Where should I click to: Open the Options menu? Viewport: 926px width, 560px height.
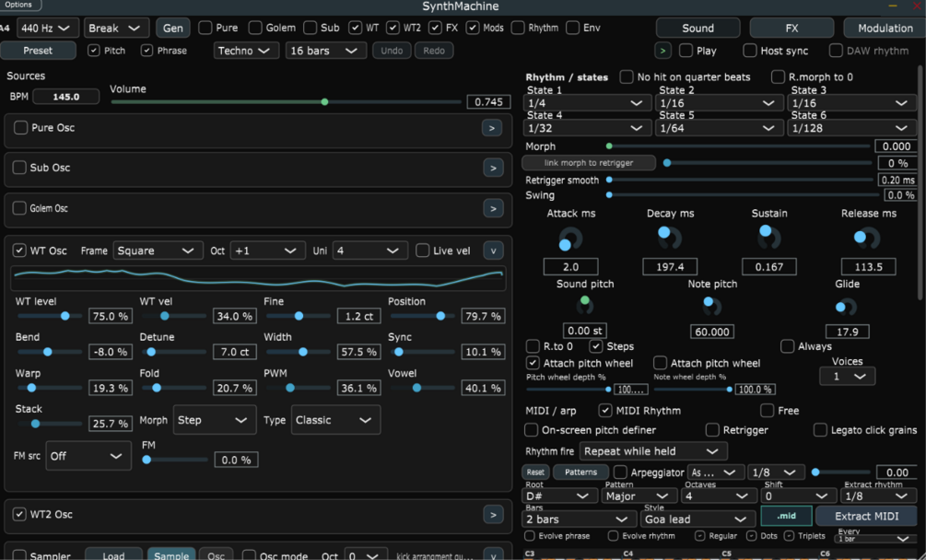(19, 5)
